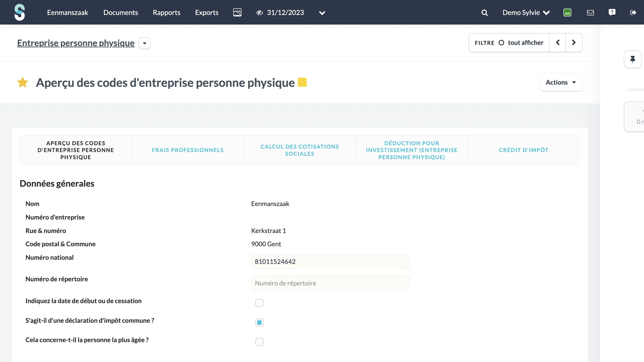Open the Eenmanszaak menu

click(67, 13)
